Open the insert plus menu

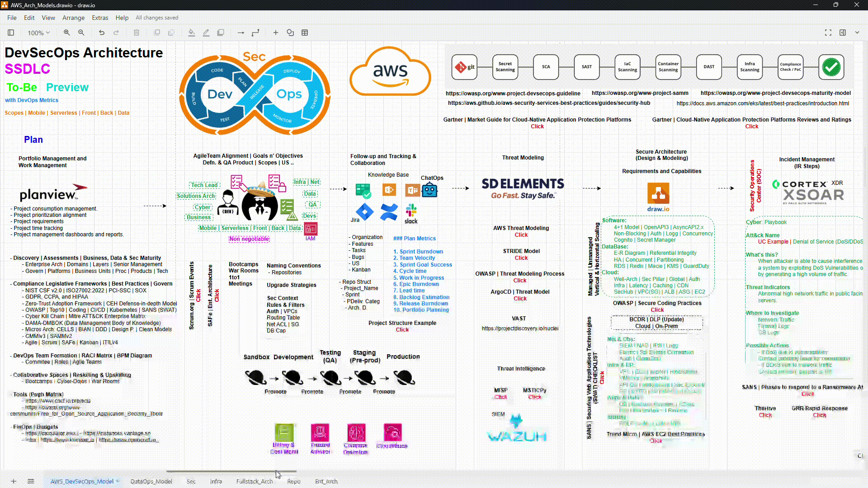pyautogui.click(x=276, y=33)
